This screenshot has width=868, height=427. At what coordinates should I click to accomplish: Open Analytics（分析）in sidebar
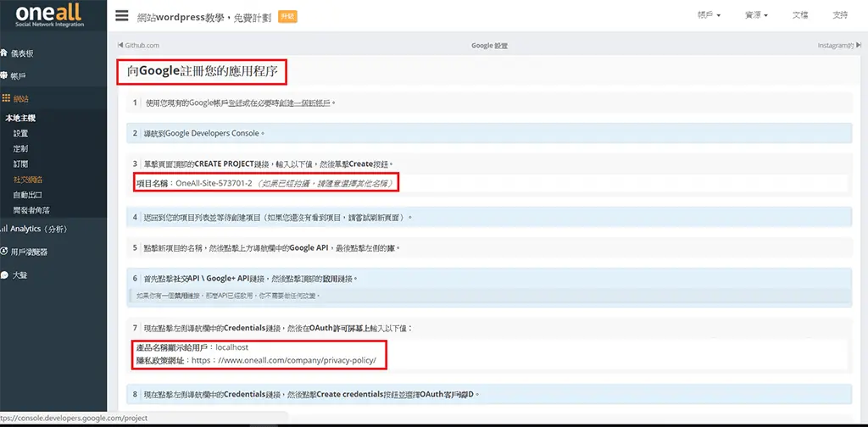(39, 229)
